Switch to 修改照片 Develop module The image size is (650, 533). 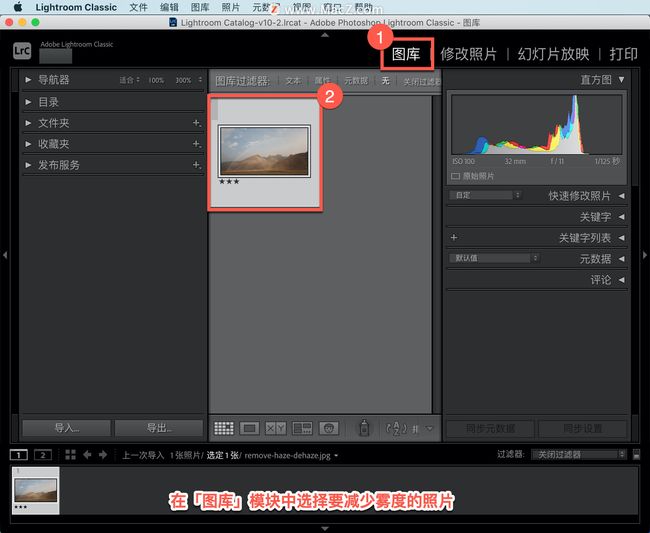point(468,54)
